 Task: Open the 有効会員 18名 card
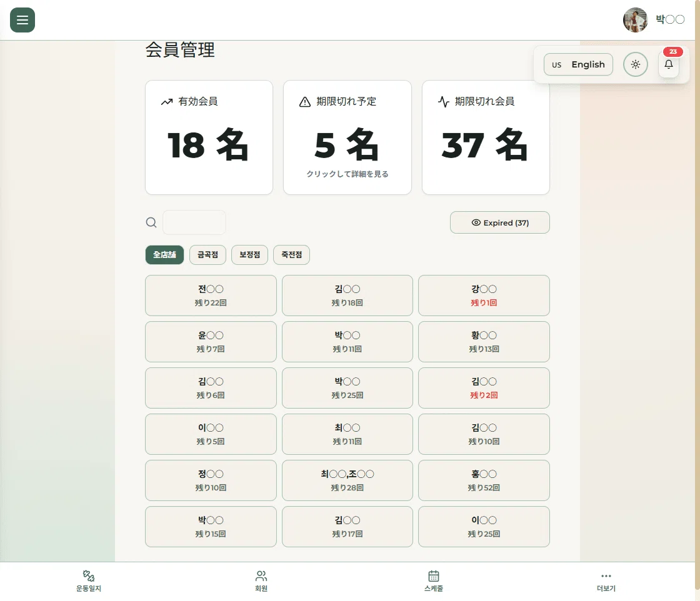[x=209, y=137]
